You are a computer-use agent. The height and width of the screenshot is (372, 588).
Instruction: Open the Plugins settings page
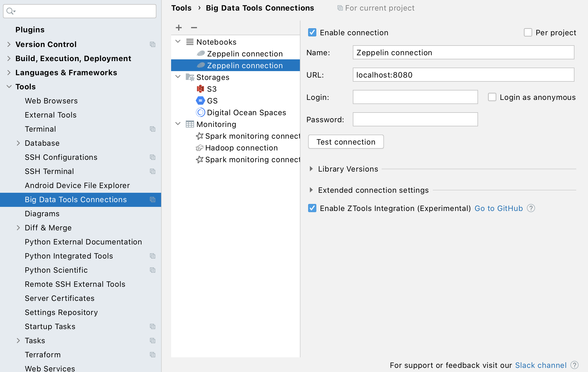tap(30, 30)
